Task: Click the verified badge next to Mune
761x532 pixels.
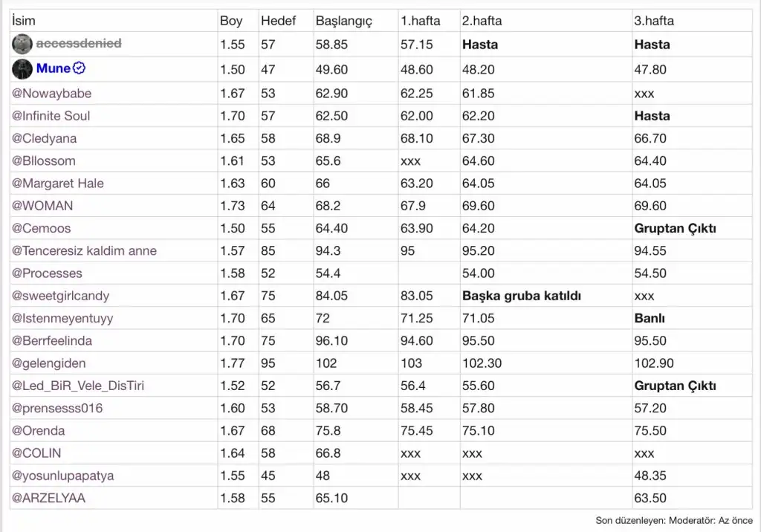Action: tap(80, 68)
